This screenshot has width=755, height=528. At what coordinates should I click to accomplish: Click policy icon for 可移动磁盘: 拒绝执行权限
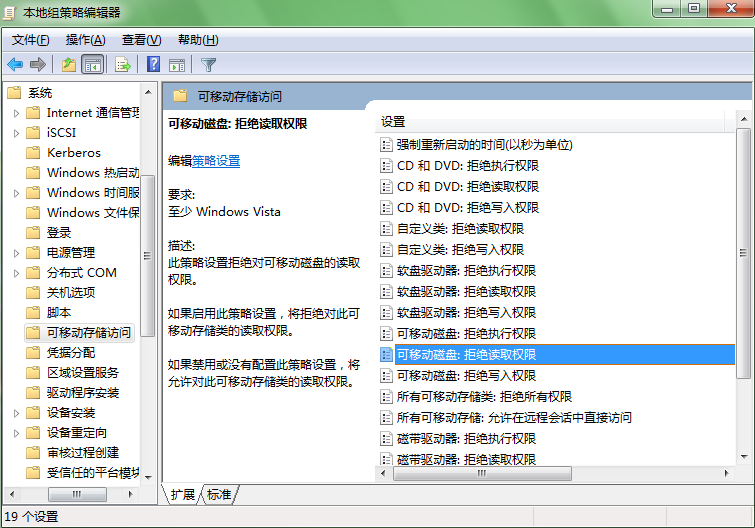[x=386, y=334]
